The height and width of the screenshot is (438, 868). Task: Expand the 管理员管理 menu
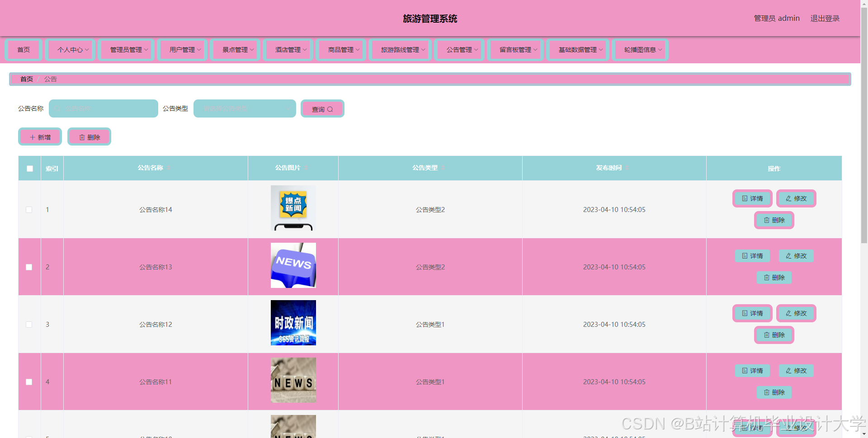(126, 50)
